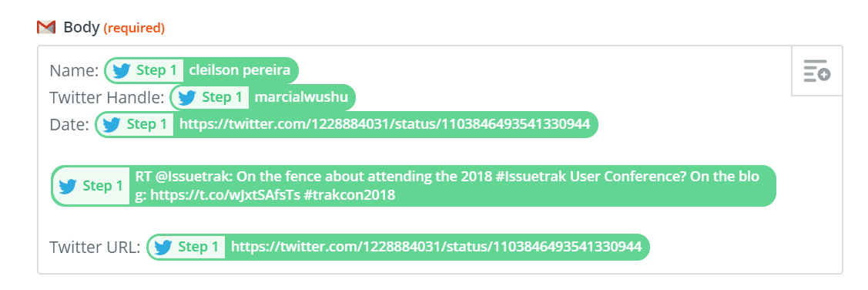The width and height of the screenshot is (868, 290).
Task: Click the URL in the Date pill
Action: click(x=385, y=125)
